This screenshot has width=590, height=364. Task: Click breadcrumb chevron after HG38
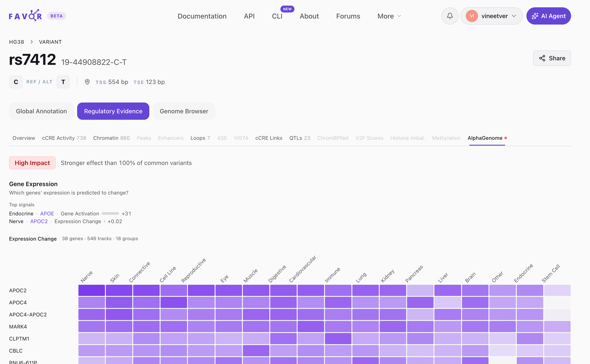pyautogui.click(x=31, y=42)
